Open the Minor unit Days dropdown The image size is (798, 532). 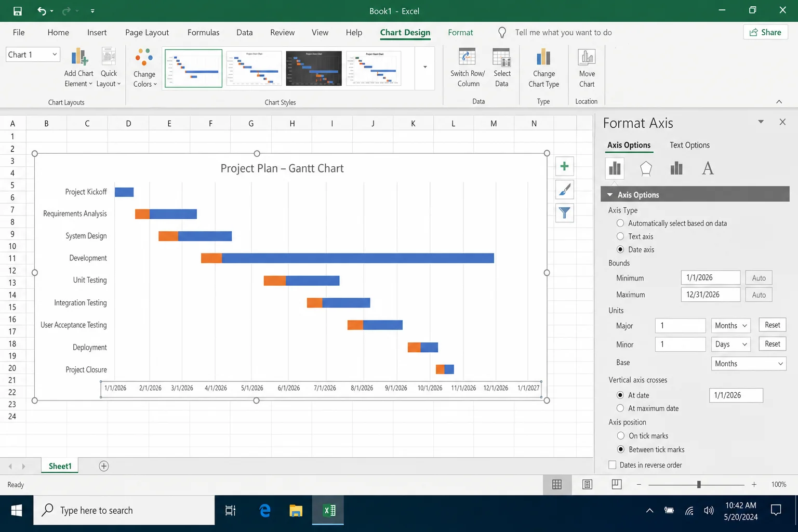click(x=730, y=344)
